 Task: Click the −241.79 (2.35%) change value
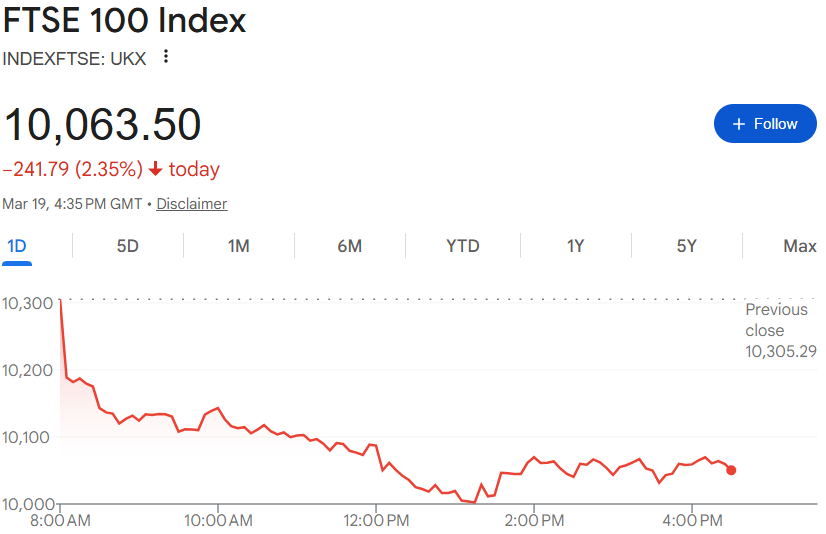click(x=73, y=169)
